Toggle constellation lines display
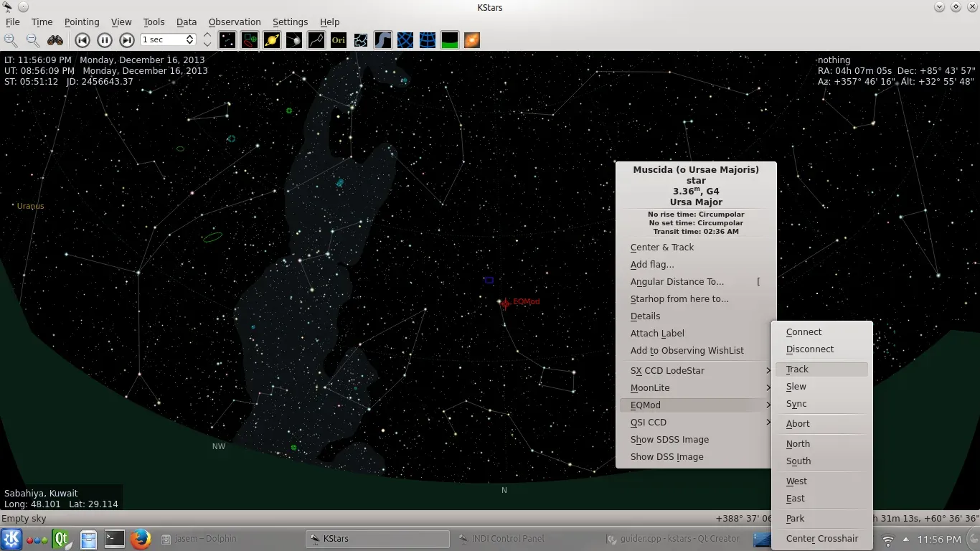 316,40
